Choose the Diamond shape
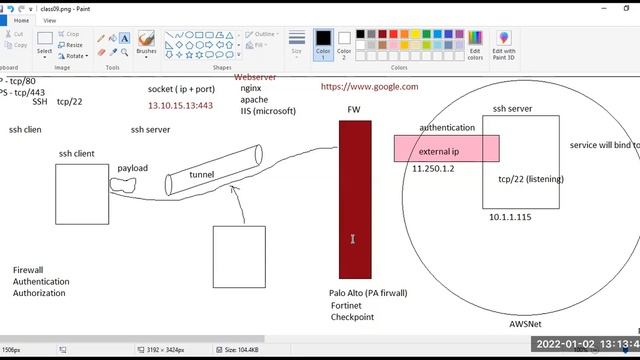 (x=179, y=45)
